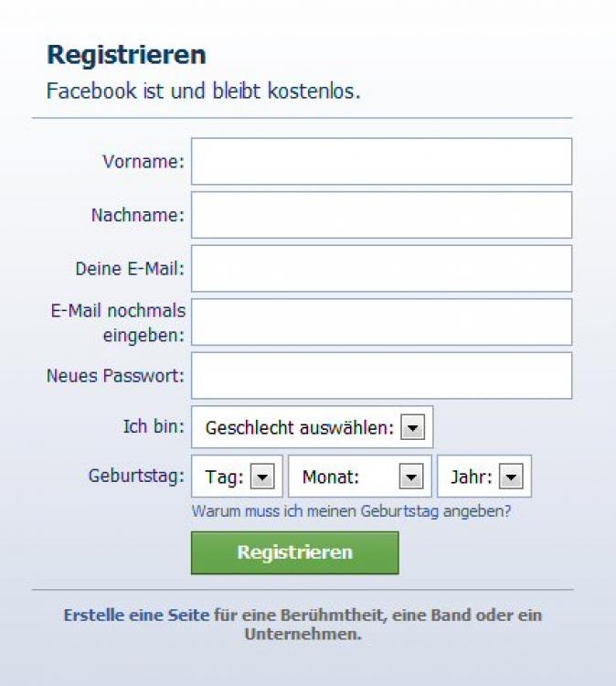Screen dimensions: 616x686
Task: Click the 'Neues Passwort:' label
Action: 115,376
